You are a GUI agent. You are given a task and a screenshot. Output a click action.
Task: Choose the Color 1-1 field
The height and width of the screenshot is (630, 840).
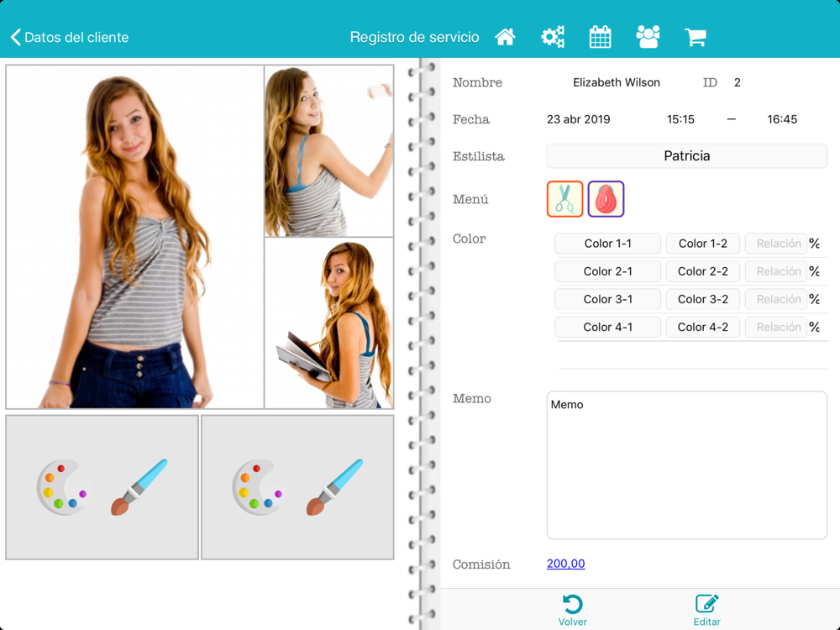[x=607, y=244]
